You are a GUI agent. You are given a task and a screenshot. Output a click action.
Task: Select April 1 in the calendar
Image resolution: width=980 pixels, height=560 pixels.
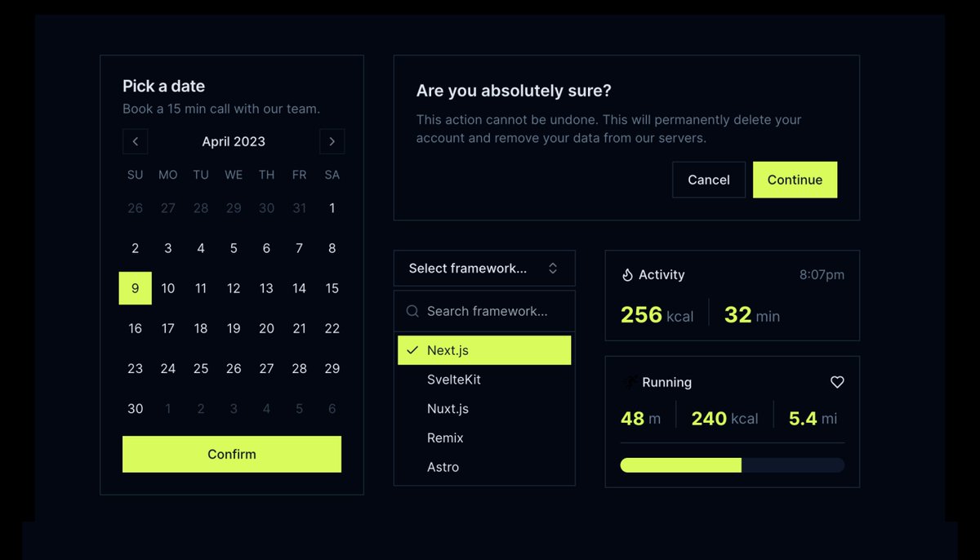pyautogui.click(x=332, y=208)
